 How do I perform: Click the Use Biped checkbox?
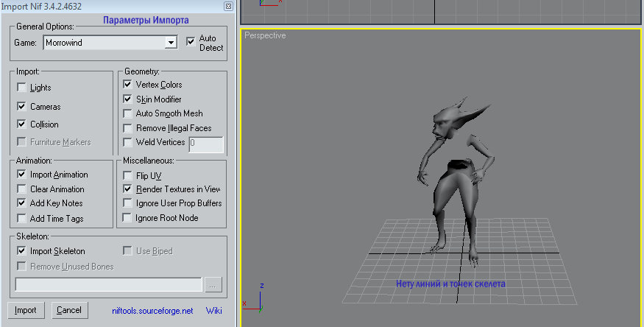128,250
